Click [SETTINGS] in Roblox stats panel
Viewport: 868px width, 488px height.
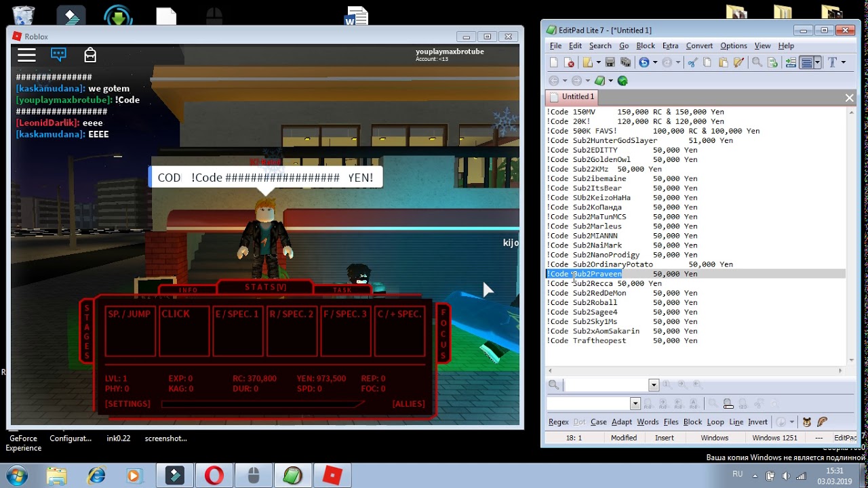coord(127,404)
